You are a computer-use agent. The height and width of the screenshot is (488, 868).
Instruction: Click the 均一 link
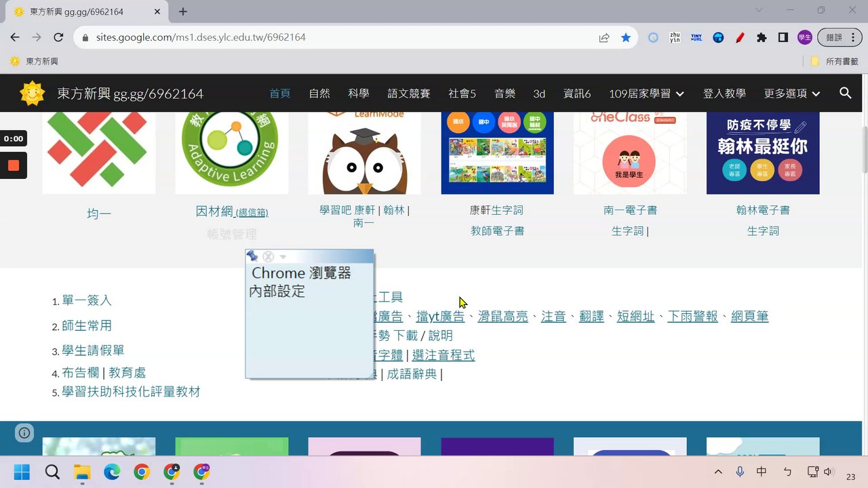click(99, 213)
